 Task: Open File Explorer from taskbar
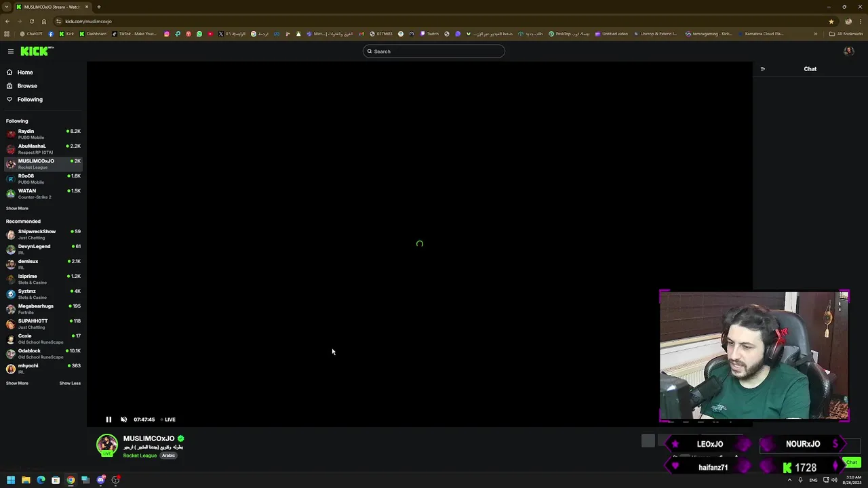pyautogui.click(x=26, y=480)
